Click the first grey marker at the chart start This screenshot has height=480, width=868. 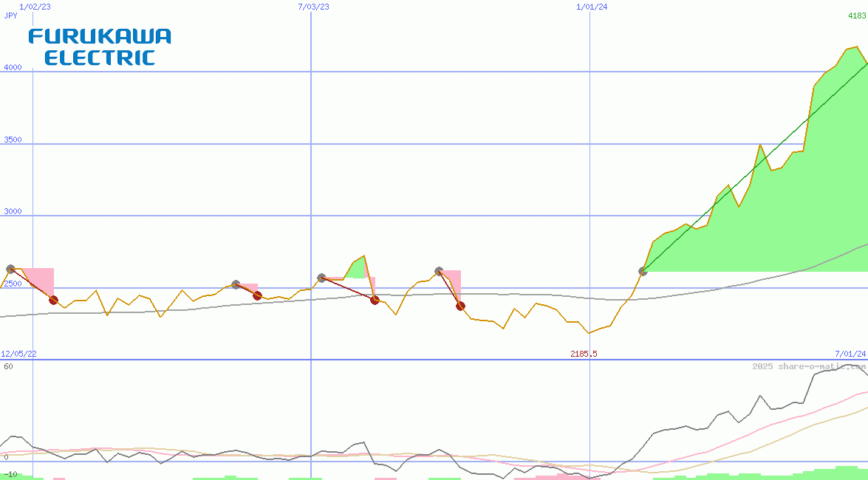(x=10, y=270)
